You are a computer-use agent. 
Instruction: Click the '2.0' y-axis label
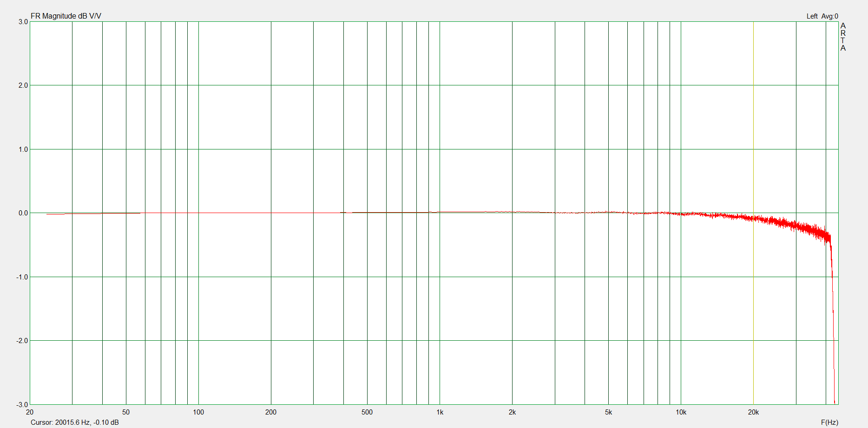[x=23, y=85]
